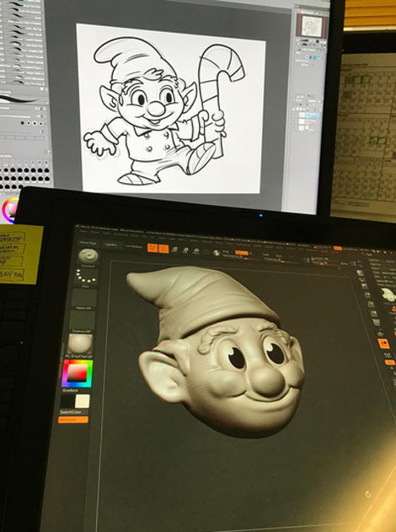This screenshot has width=396, height=532.
Task: Open the Alpha Off selector
Action: point(83,298)
